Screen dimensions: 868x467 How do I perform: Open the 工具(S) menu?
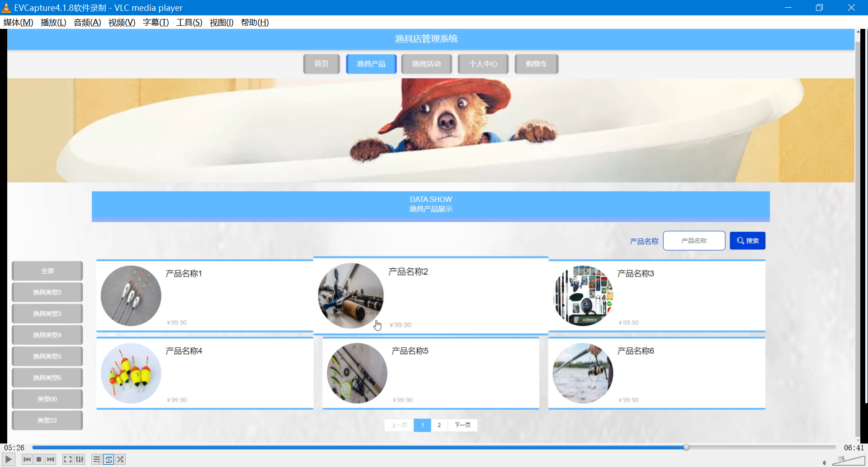(x=189, y=23)
